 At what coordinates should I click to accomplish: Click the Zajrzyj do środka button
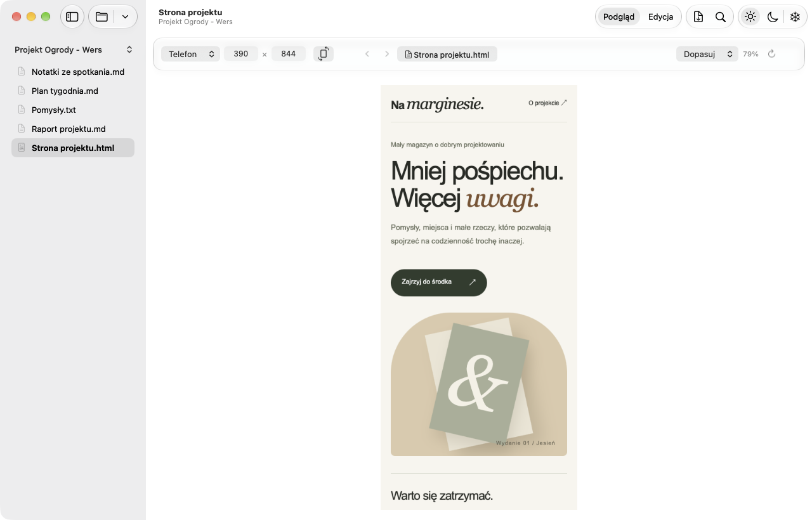pos(439,282)
